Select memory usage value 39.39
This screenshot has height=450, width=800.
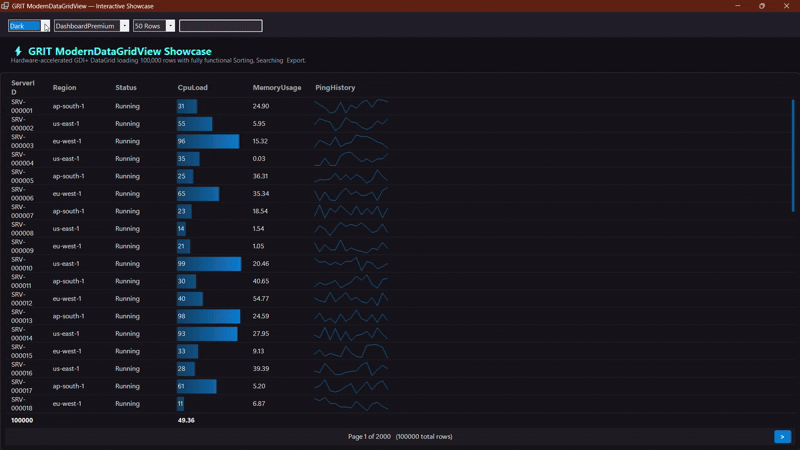261,368
